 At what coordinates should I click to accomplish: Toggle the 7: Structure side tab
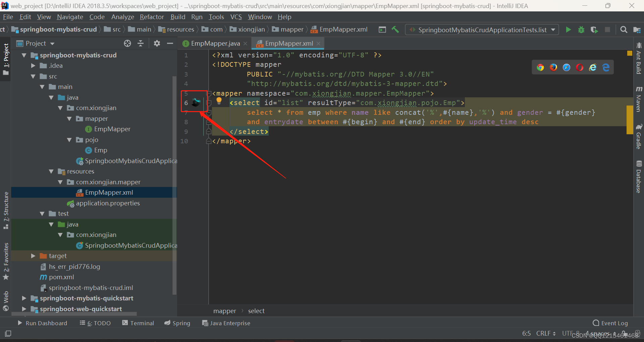[x=6, y=210]
